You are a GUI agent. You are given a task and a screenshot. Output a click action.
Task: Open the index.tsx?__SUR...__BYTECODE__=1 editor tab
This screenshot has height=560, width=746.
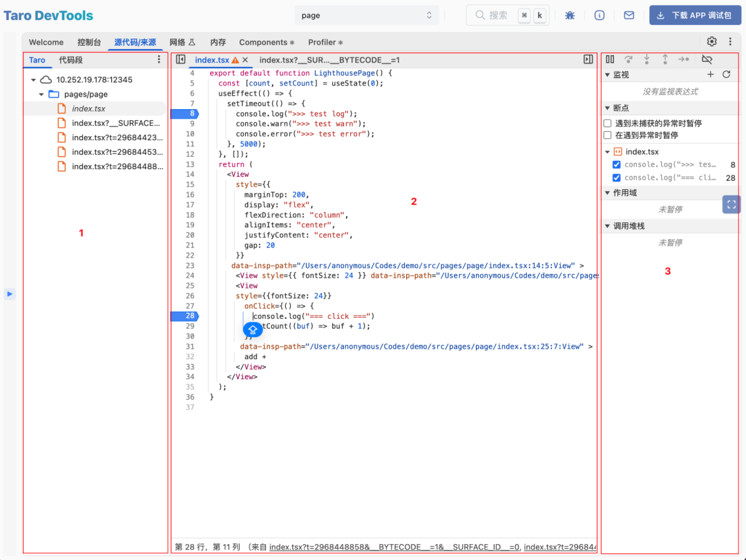coord(329,60)
